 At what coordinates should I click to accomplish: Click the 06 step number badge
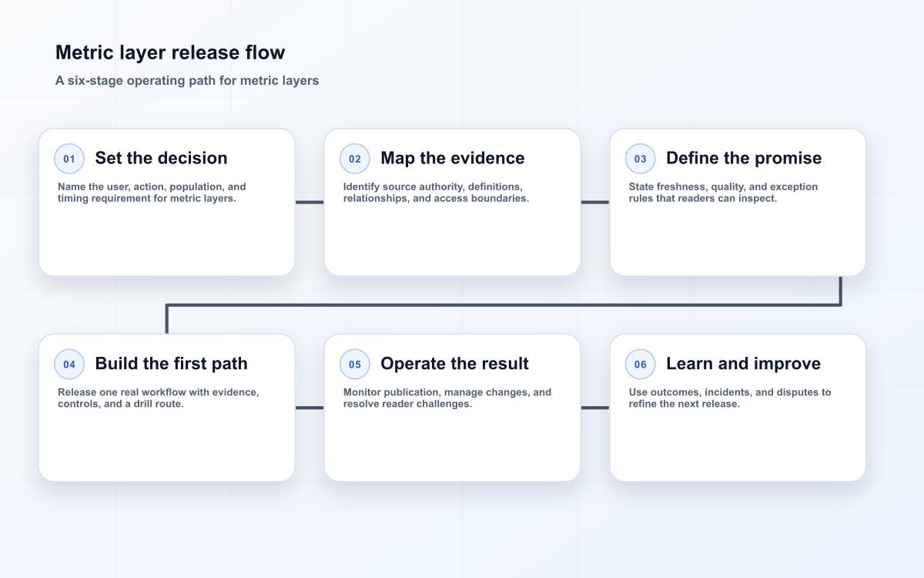[x=641, y=365]
